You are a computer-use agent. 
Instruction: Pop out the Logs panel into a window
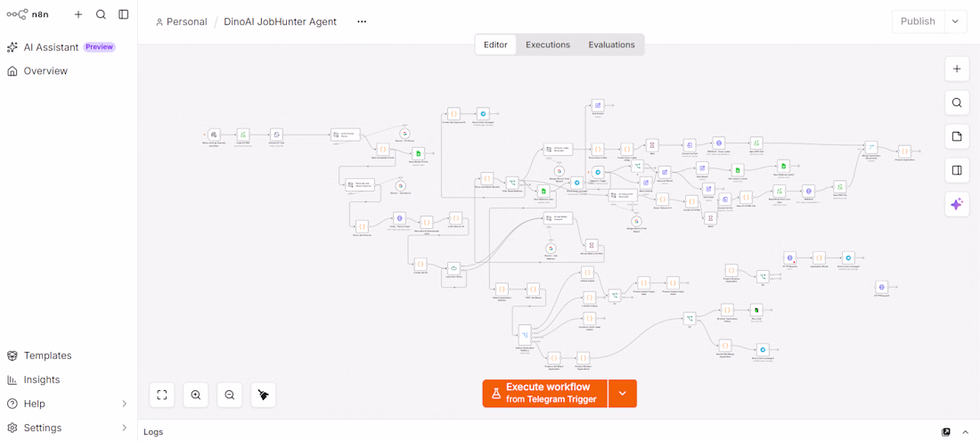946,431
